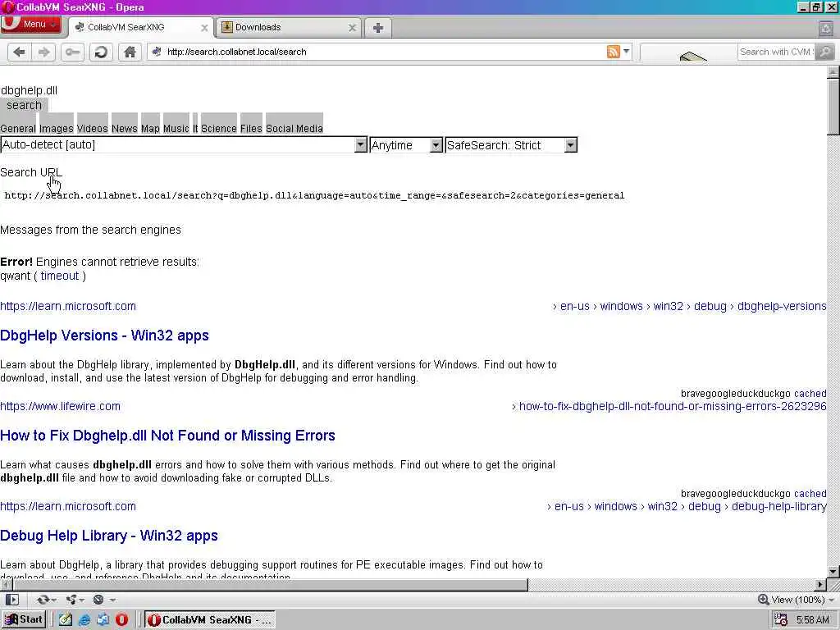Open address bar history dropdown arrow

626,52
